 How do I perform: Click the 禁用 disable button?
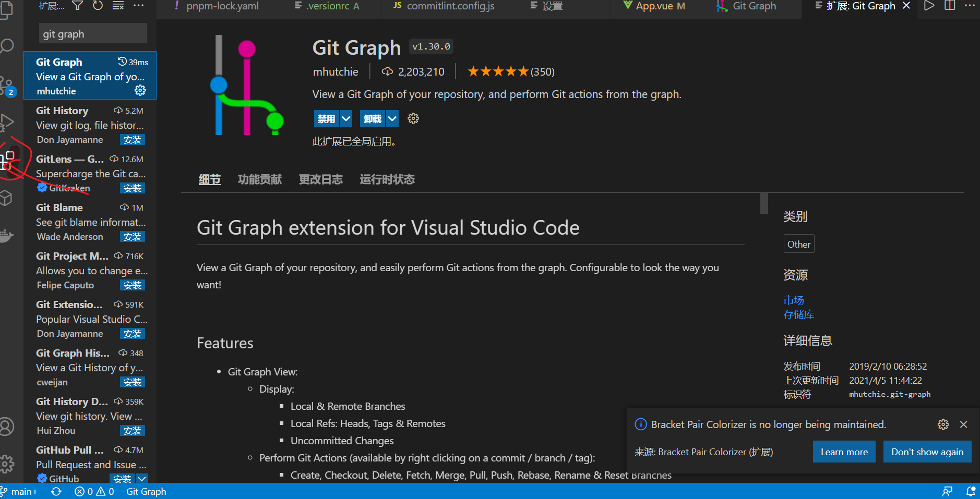pos(327,119)
